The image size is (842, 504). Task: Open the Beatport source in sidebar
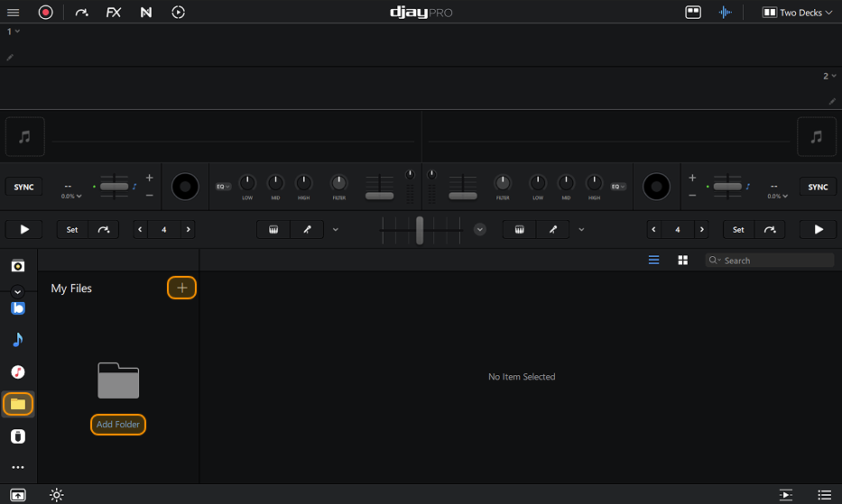point(18,308)
